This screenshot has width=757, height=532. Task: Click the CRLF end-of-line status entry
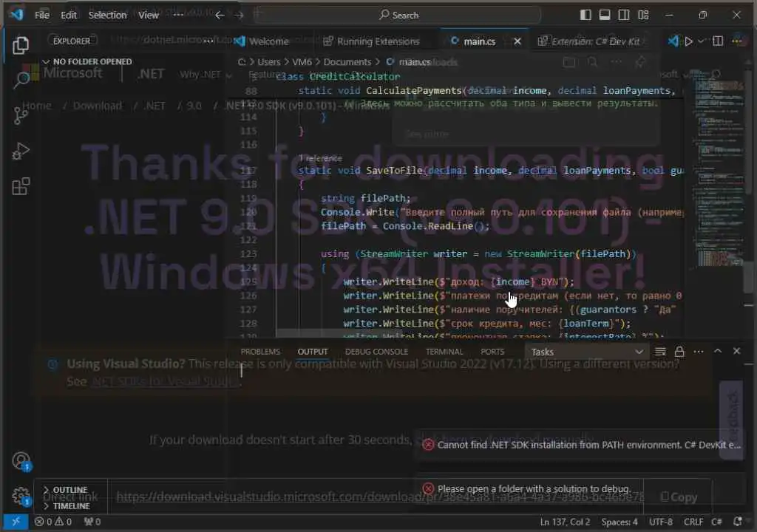point(693,522)
